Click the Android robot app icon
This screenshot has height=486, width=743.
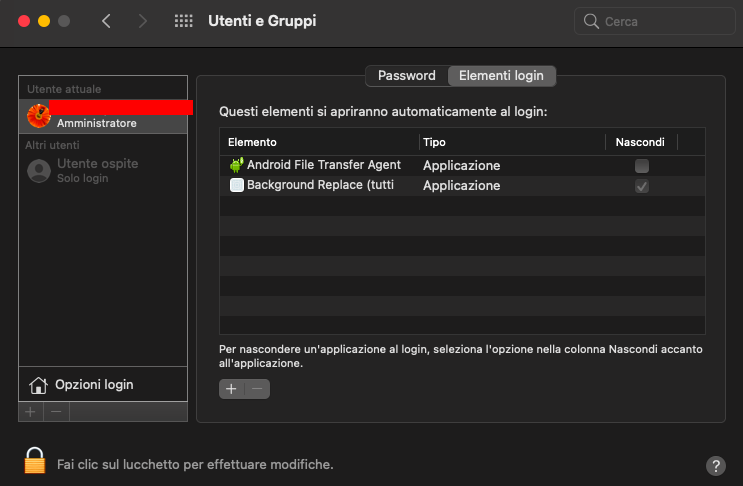click(x=236, y=165)
